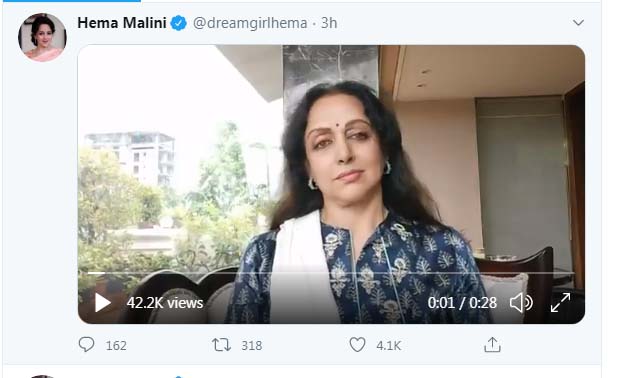Click the 3h timestamp link
The width and height of the screenshot is (624, 378).
329,23
